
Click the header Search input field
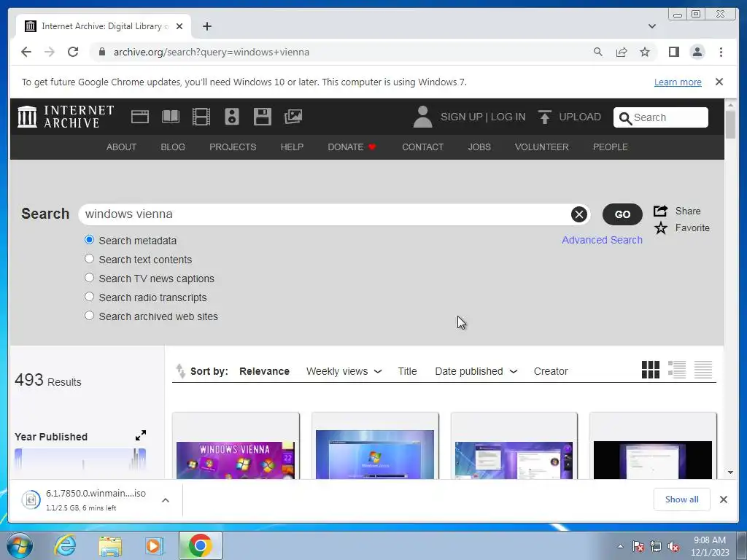point(660,117)
